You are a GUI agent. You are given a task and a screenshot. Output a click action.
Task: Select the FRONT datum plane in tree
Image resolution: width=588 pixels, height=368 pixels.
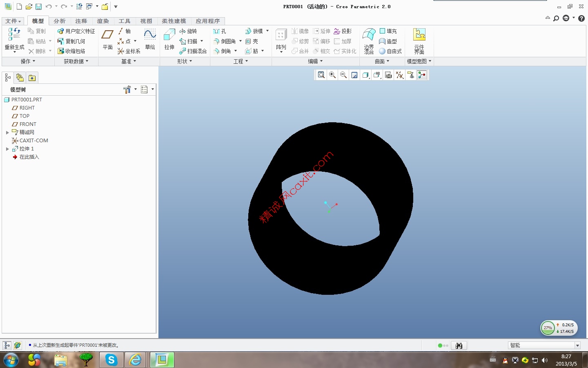tap(28, 124)
